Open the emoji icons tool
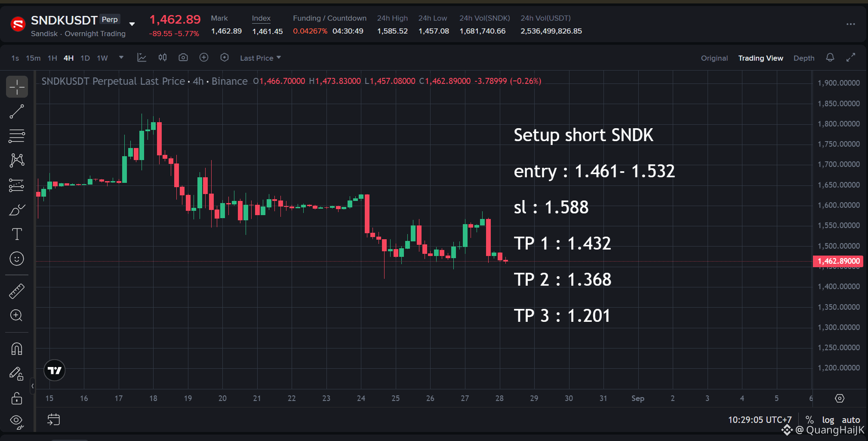Image resolution: width=868 pixels, height=441 pixels. pos(17,259)
